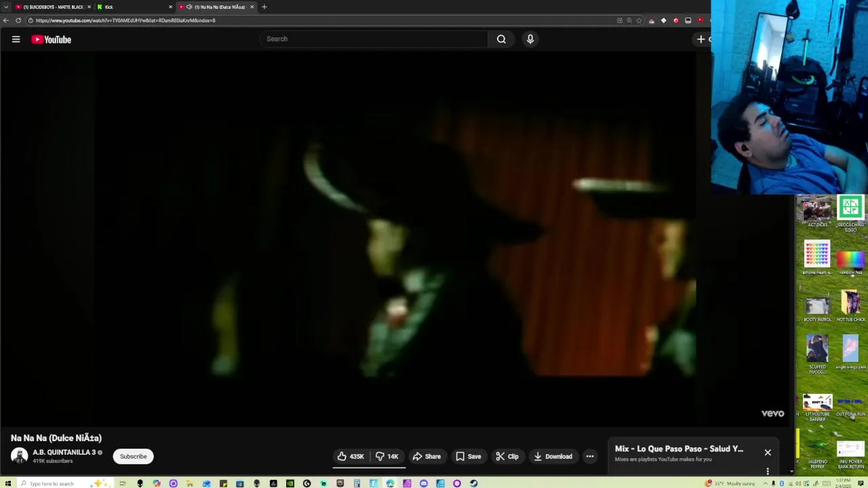Click the weather Mostly sunny widget
868x488 pixels.
[x=731, y=483]
